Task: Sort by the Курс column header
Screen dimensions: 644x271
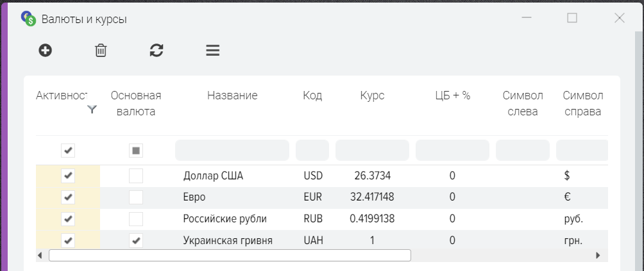Action: click(x=372, y=96)
